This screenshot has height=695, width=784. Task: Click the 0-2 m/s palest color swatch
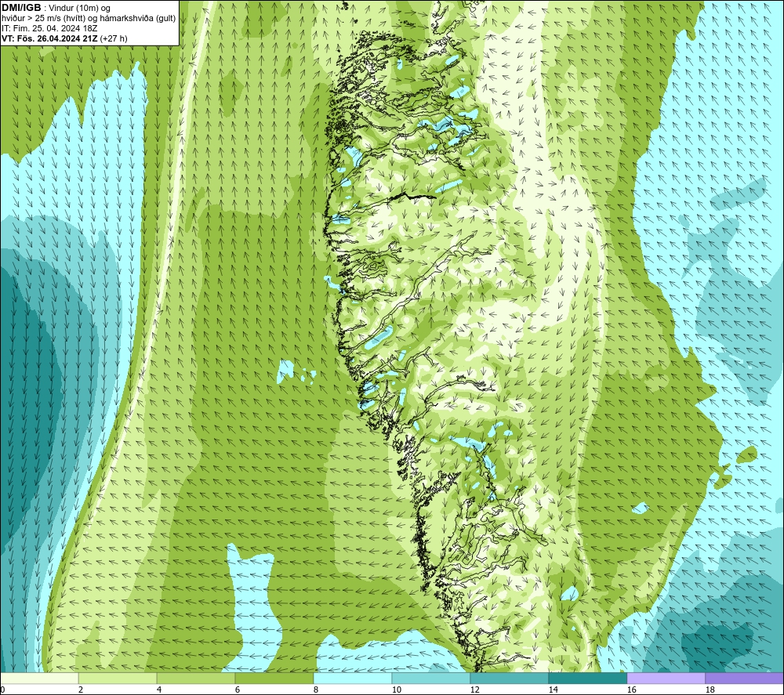39,679
